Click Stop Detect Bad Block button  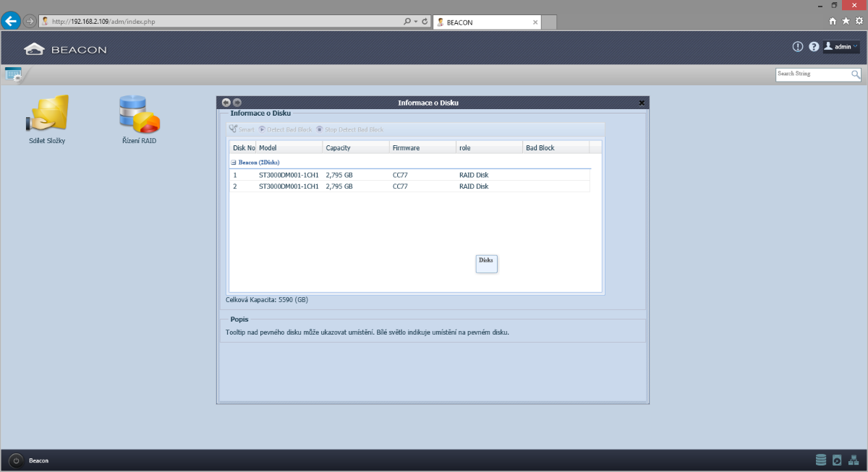pyautogui.click(x=349, y=129)
